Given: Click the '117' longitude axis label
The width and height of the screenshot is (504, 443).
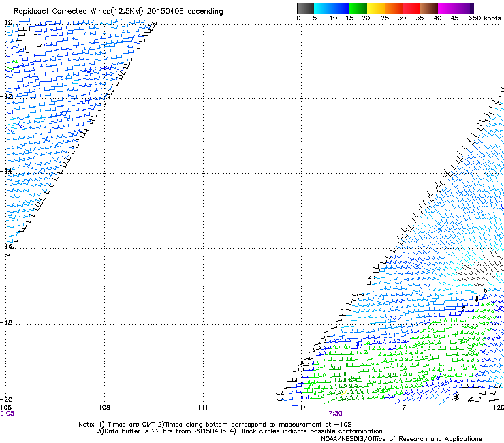Looking at the screenshot, I should pyautogui.click(x=400, y=408).
